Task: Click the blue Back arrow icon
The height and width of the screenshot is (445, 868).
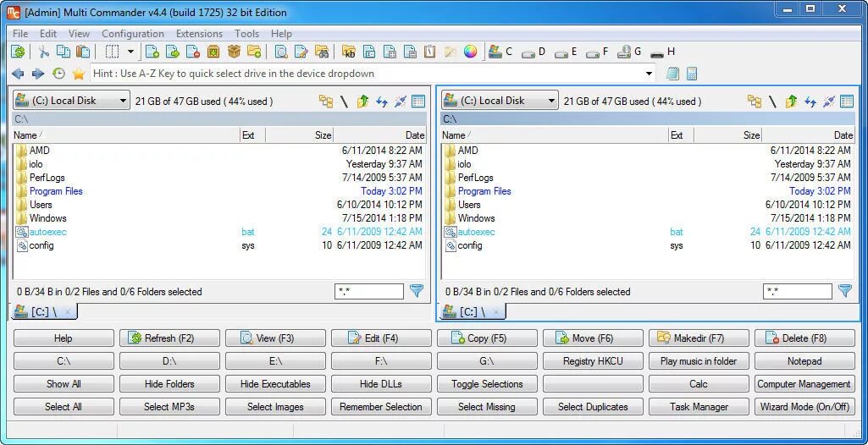Action: coord(18,74)
